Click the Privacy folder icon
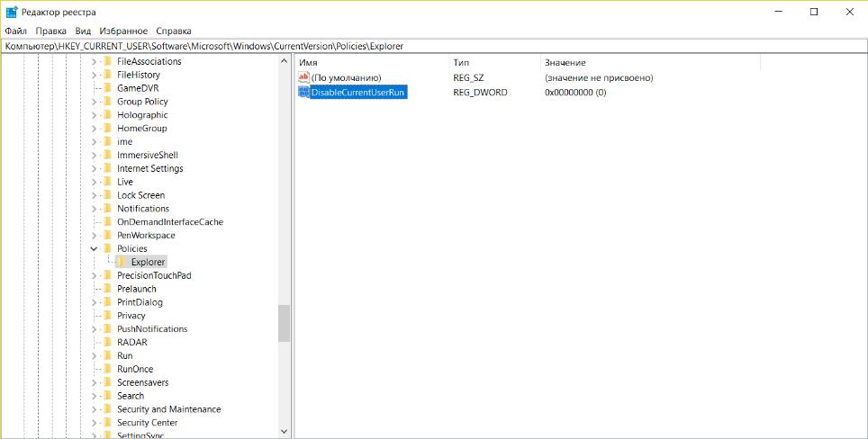Viewport: 868px width, 439px height. pos(108,315)
